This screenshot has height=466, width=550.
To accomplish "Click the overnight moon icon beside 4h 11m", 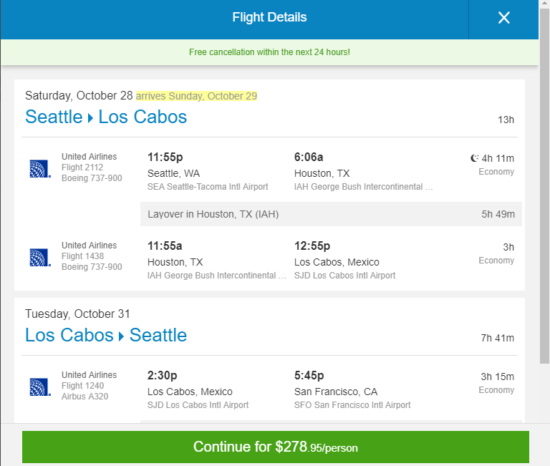I will [474, 158].
